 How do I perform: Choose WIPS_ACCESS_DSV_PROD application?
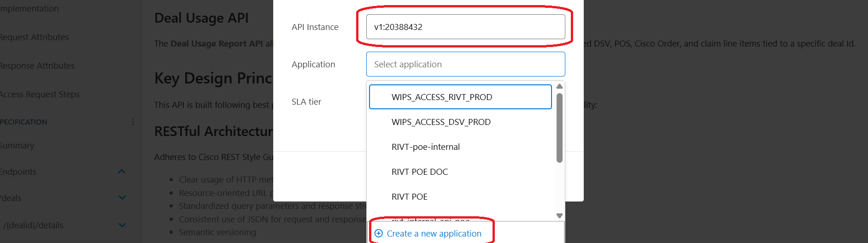pyautogui.click(x=460, y=122)
